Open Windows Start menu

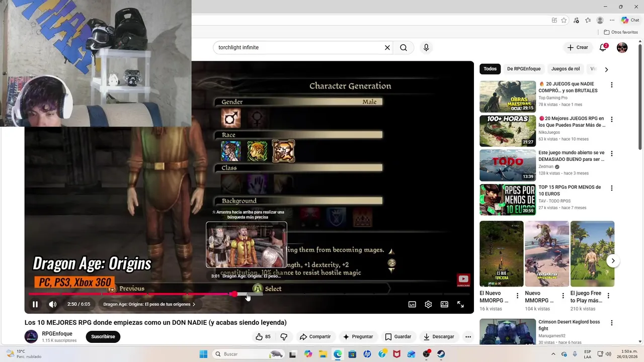[x=203, y=354]
